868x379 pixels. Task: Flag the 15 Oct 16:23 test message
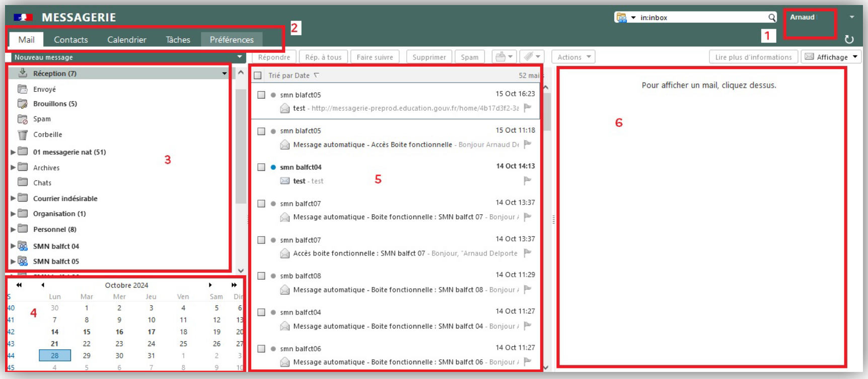pyautogui.click(x=528, y=108)
